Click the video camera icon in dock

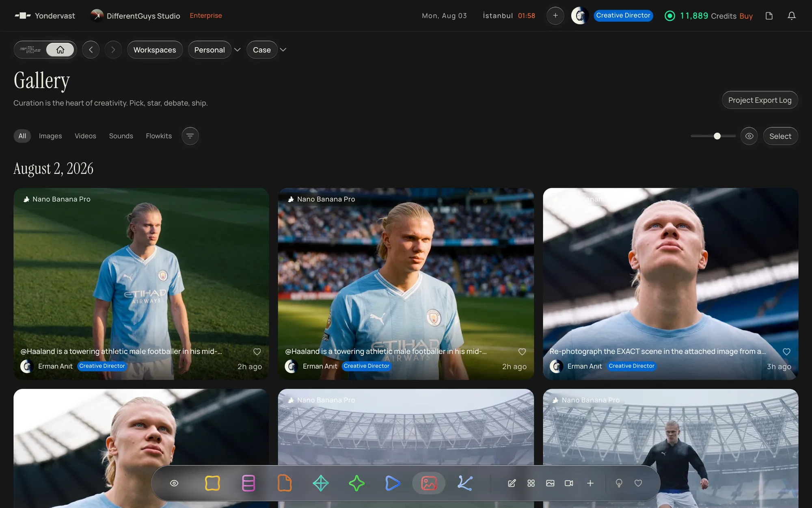pos(569,483)
